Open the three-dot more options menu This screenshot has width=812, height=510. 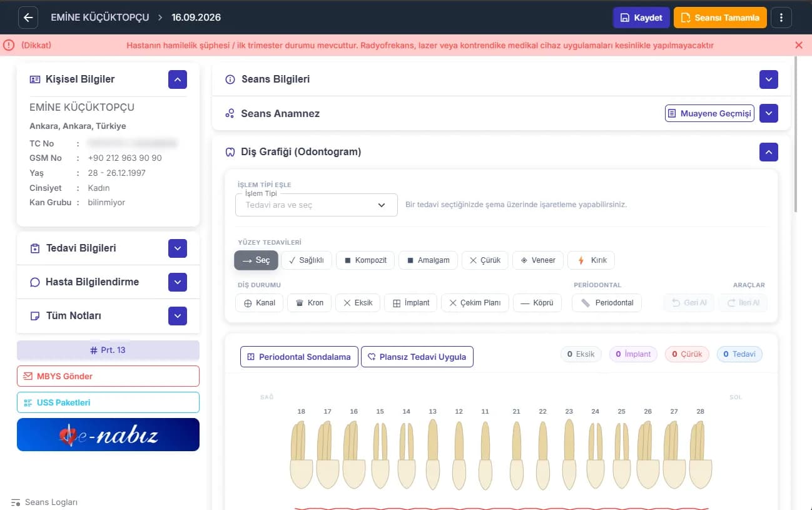781,18
